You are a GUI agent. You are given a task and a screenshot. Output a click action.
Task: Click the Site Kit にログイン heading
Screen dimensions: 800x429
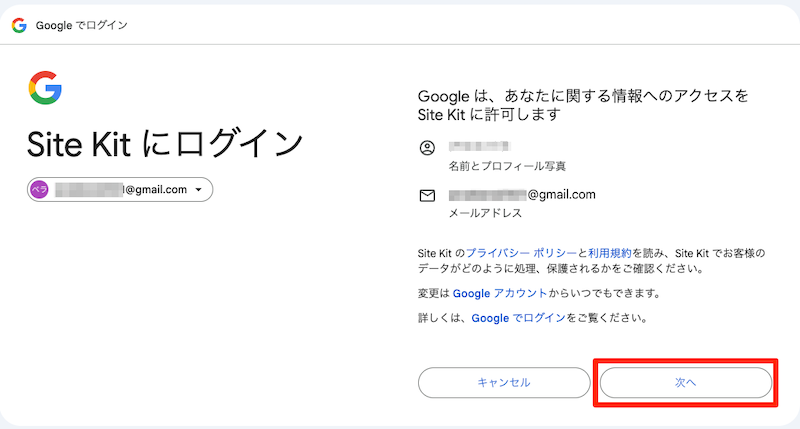click(164, 143)
